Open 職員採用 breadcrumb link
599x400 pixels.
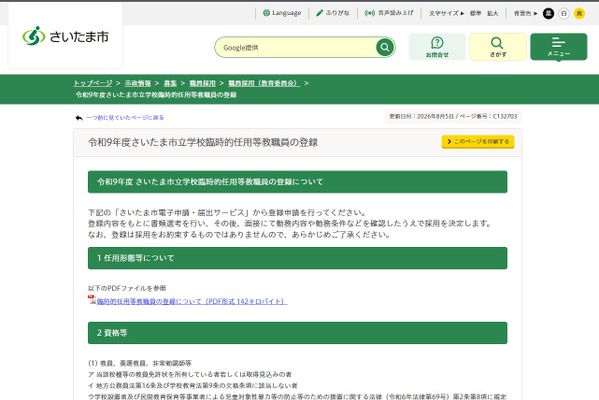(202, 83)
